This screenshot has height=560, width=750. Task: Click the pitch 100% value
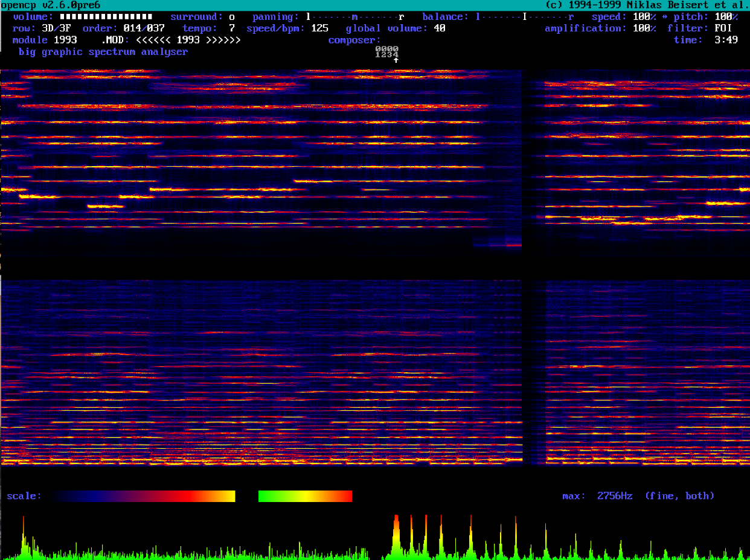(726, 17)
